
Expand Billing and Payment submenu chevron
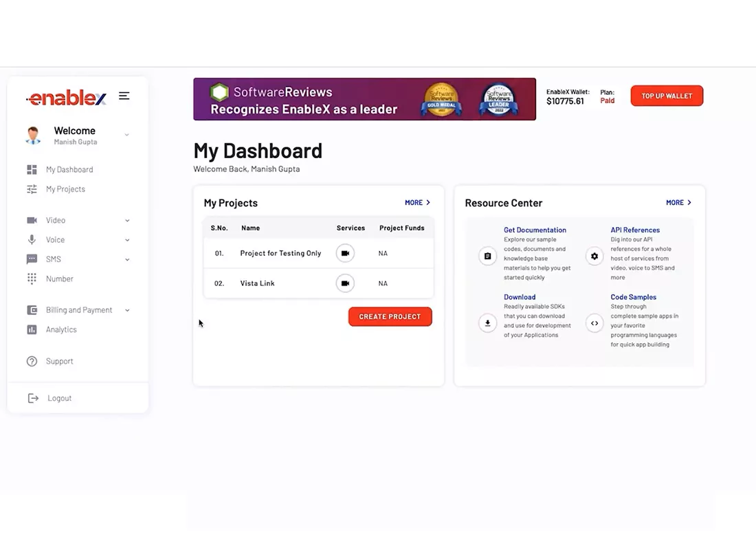coord(127,310)
